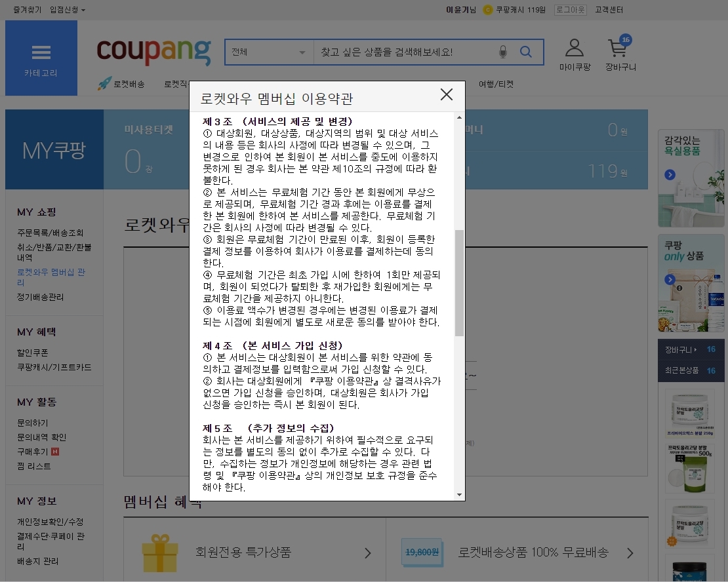Click the N badge next to 구매후기
The image size is (728, 582).
[55, 452]
